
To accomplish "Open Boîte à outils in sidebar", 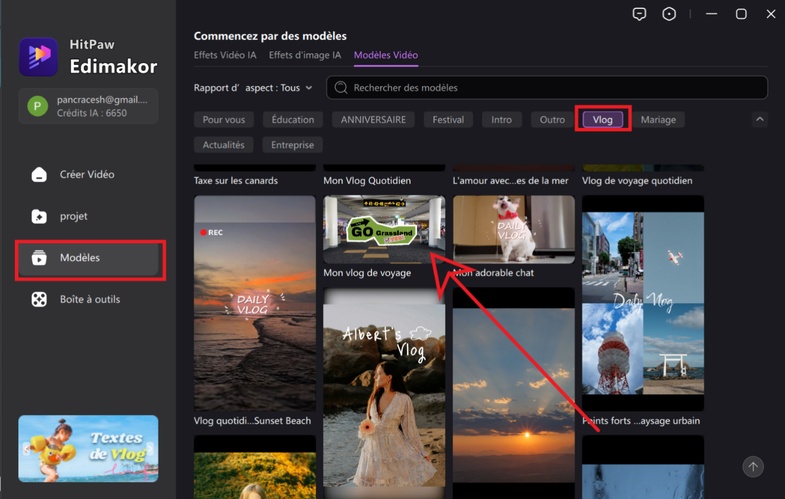I will point(89,299).
